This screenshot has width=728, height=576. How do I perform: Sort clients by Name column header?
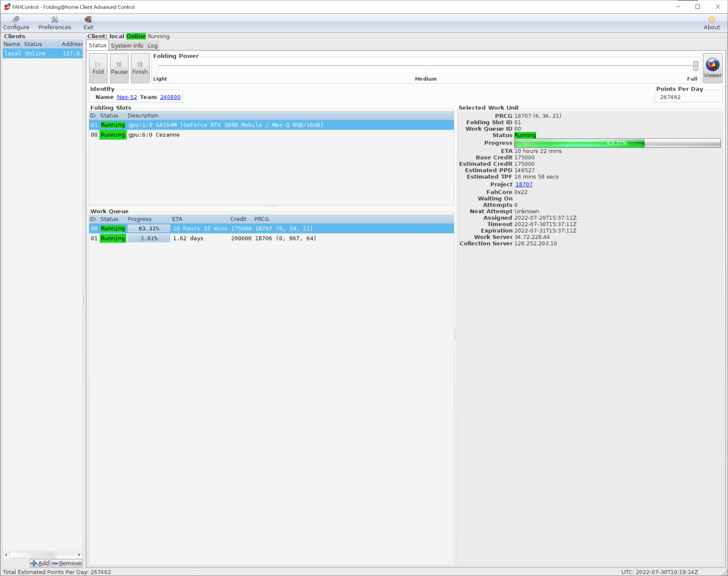click(x=12, y=44)
